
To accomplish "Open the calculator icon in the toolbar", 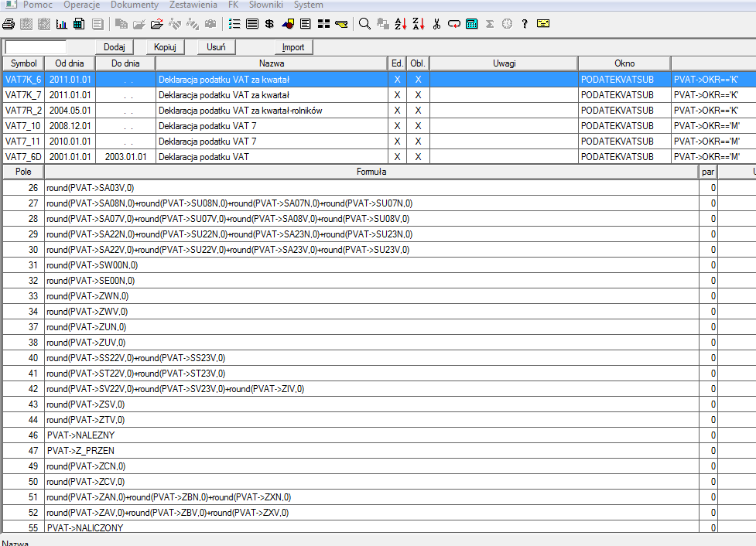I will click(x=471, y=24).
